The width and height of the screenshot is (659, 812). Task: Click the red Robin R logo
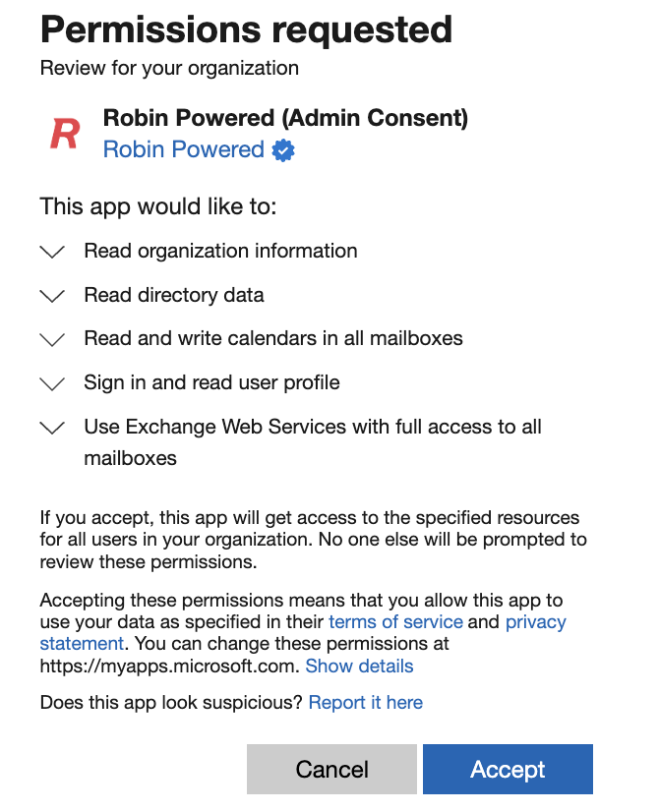[x=65, y=134]
